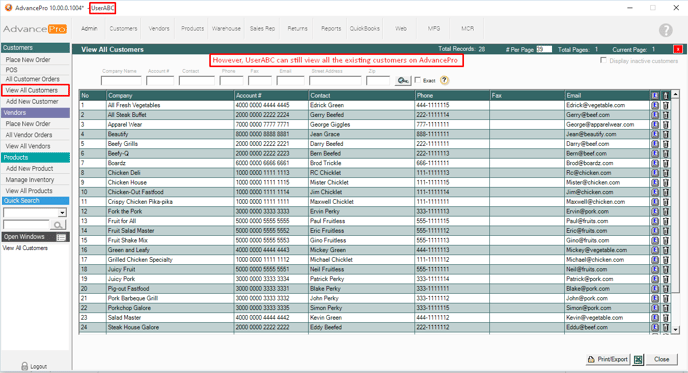Open the Customers top menu
Screen dimensions: 688x373
[x=123, y=29]
